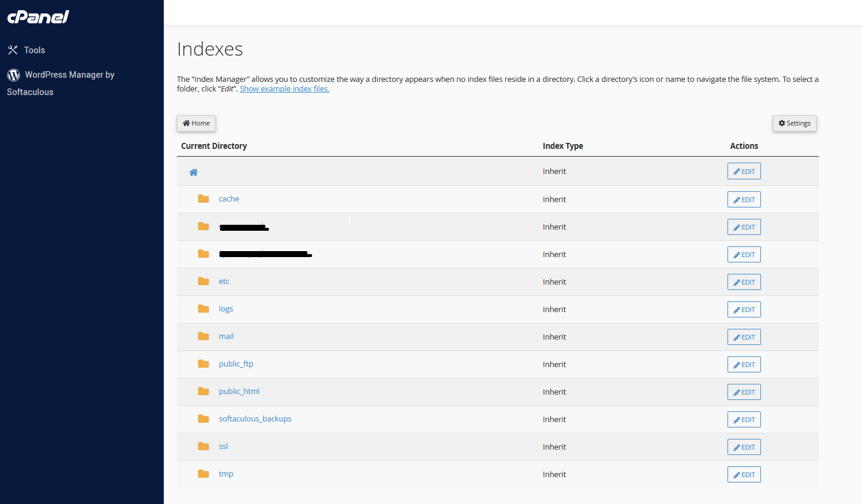This screenshot has width=862, height=504.
Task: Navigate to the public_ftp directory link
Action: click(236, 364)
